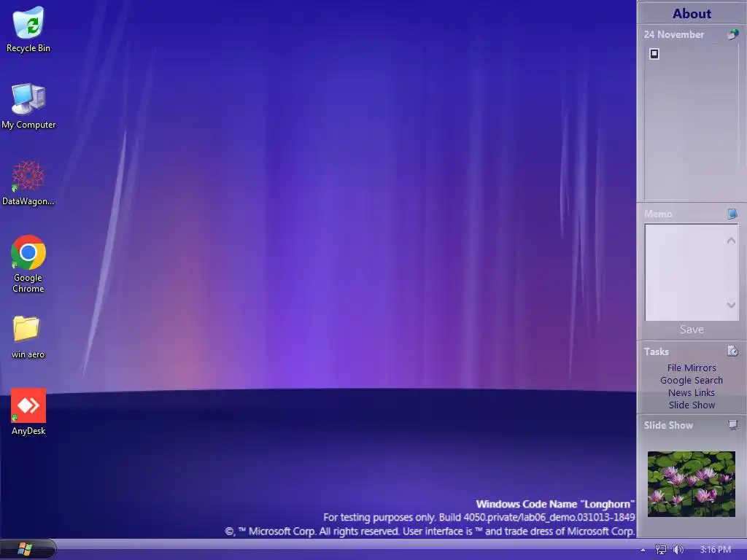Open the water lilies slideshow thumbnail
This screenshot has height=560, width=747.
click(x=692, y=484)
